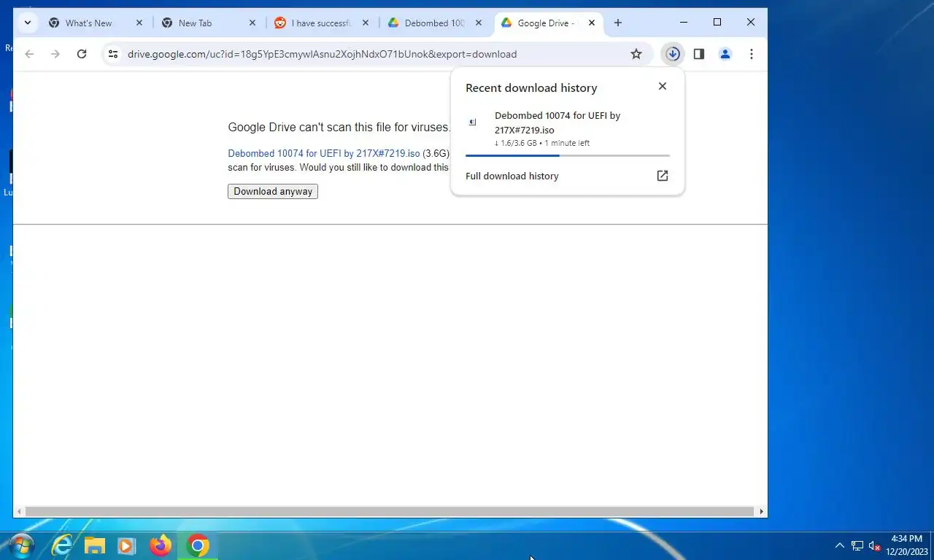
Task: Close the Reddit "I have successfu" tab
Action: point(366,23)
